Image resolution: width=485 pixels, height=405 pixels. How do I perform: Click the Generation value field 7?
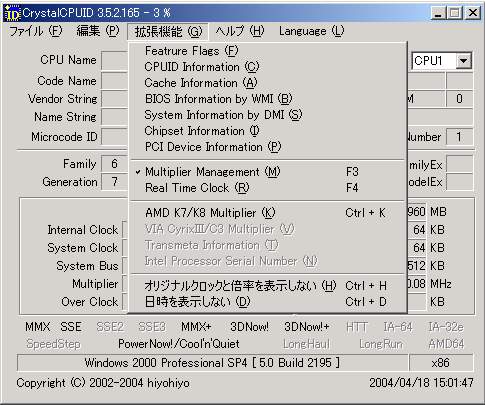[114, 182]
